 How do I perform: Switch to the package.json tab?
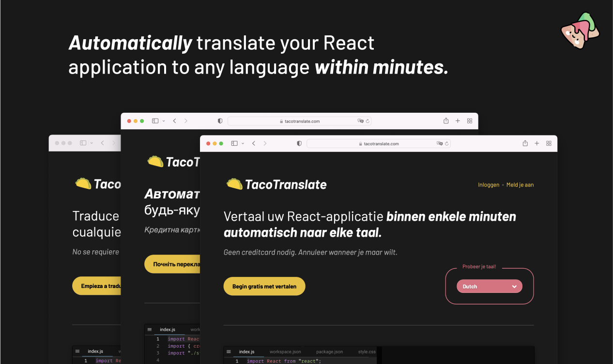(329, 352)
